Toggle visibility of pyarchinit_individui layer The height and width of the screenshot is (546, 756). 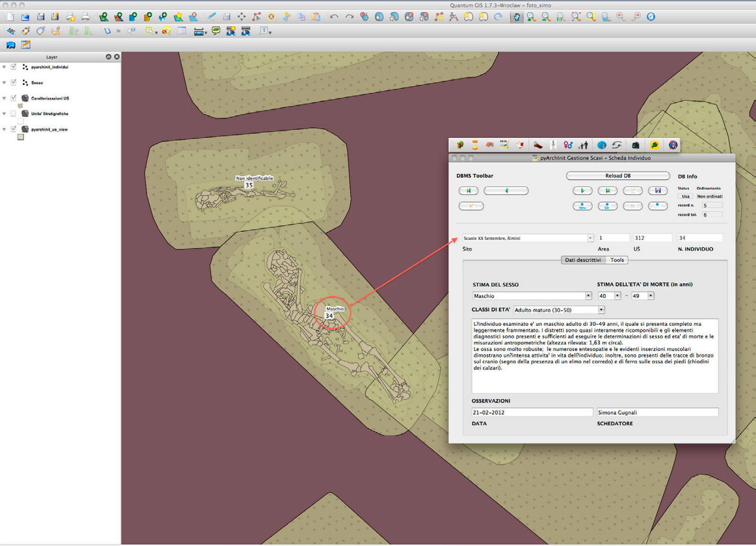[x=14, y=67]
